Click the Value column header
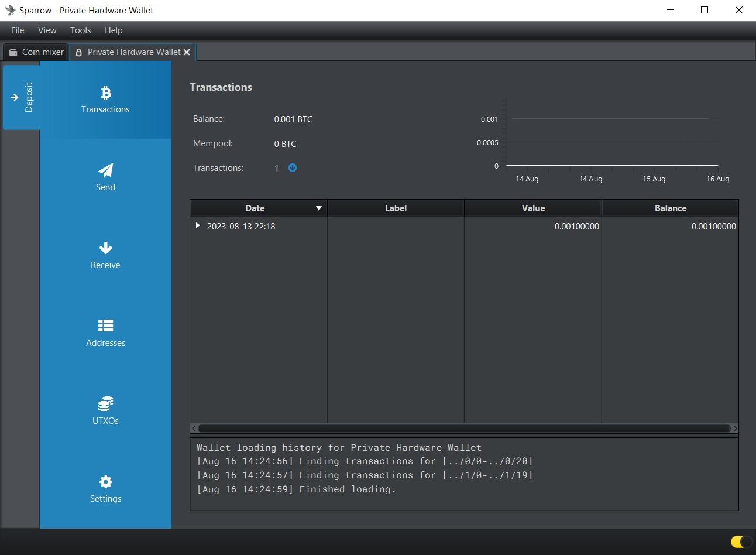Viewport: 756px width, 555px height. (533, 208)
